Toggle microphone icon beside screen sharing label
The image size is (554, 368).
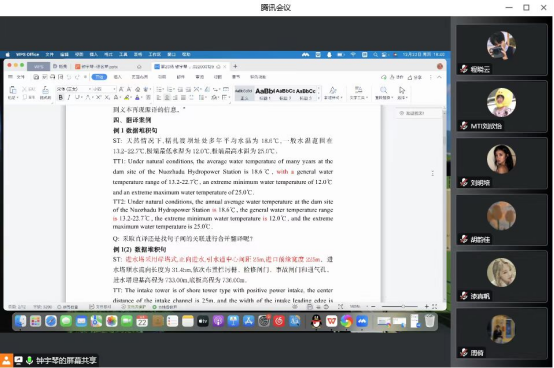click(x=29, y=360)
